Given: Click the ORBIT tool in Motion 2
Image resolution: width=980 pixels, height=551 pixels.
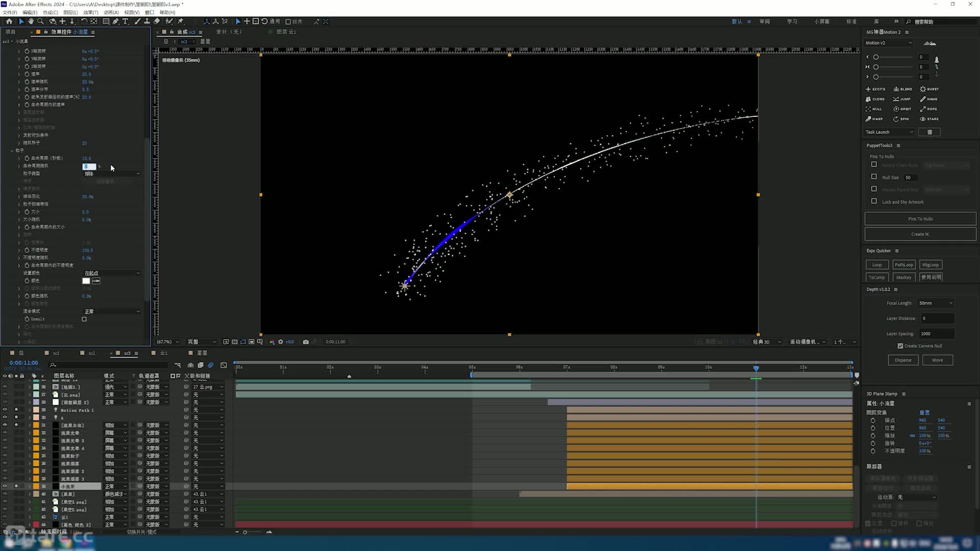Looking at the screenshot, I should point(902,109).
